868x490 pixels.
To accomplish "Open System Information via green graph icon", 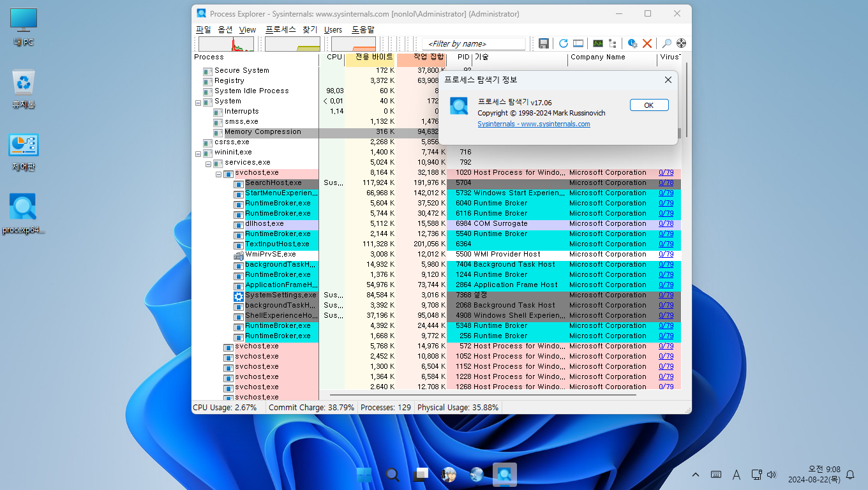I will 598,43.
